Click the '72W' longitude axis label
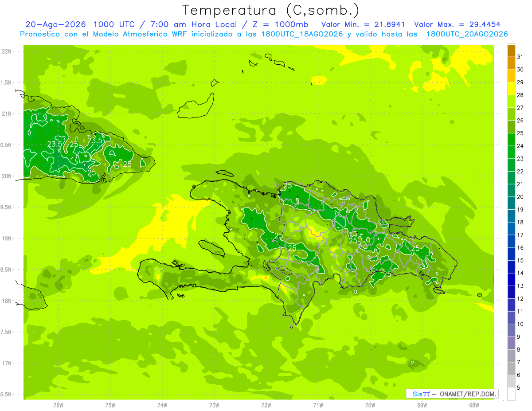532x411 pixels. click(266, 405)
